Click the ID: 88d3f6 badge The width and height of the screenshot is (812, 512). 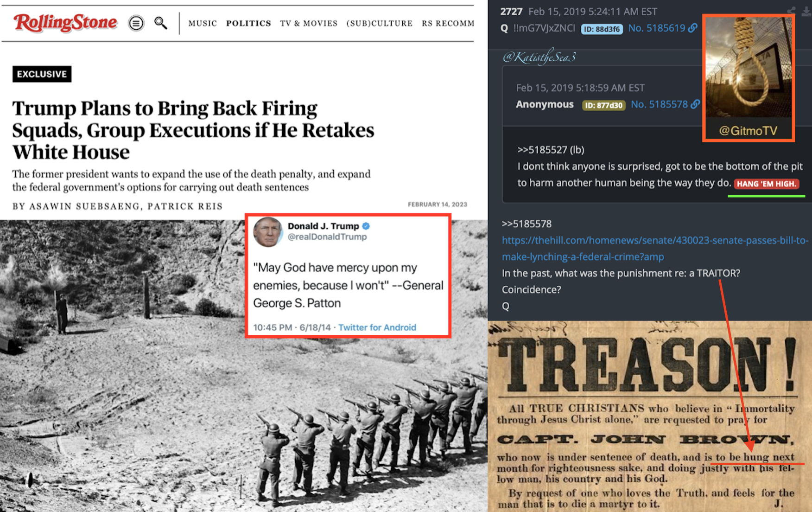point(602,29)
